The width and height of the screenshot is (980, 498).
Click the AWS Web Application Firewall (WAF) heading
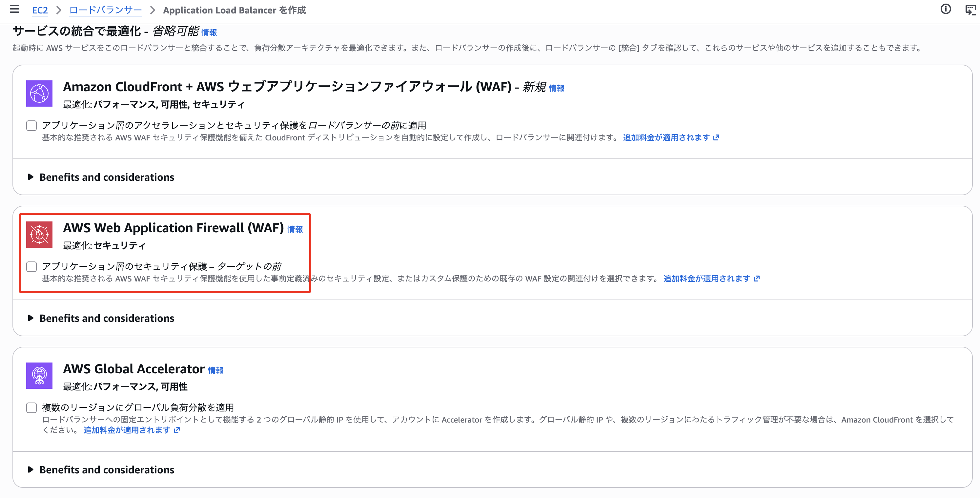(x=174, y=228)
